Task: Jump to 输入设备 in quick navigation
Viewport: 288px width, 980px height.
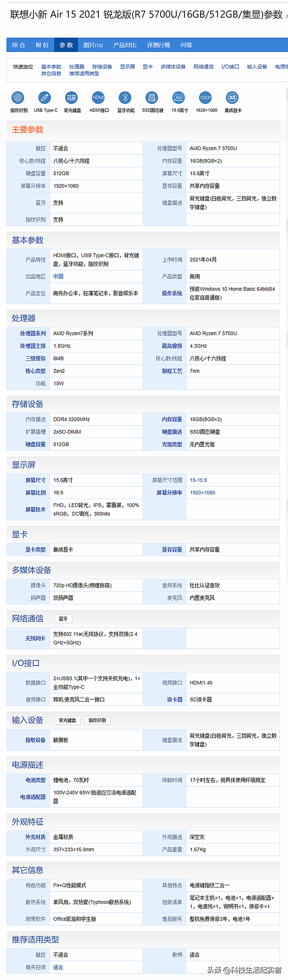Action: pyautogui.click(x=257, y=67)
